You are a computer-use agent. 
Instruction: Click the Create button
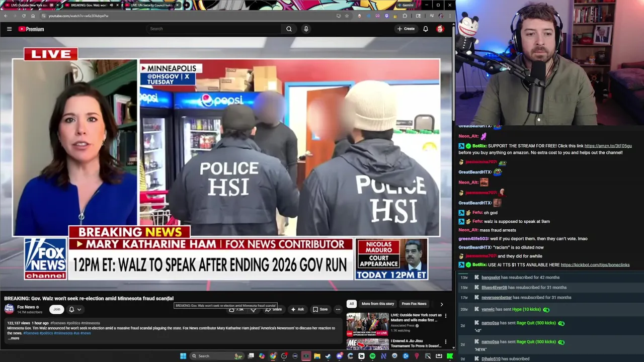(406, 29)
